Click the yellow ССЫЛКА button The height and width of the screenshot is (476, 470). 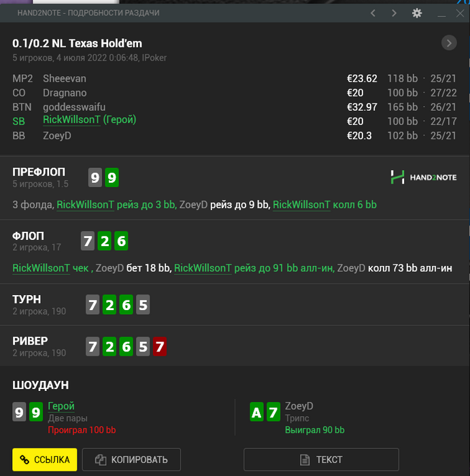(45, 460)
